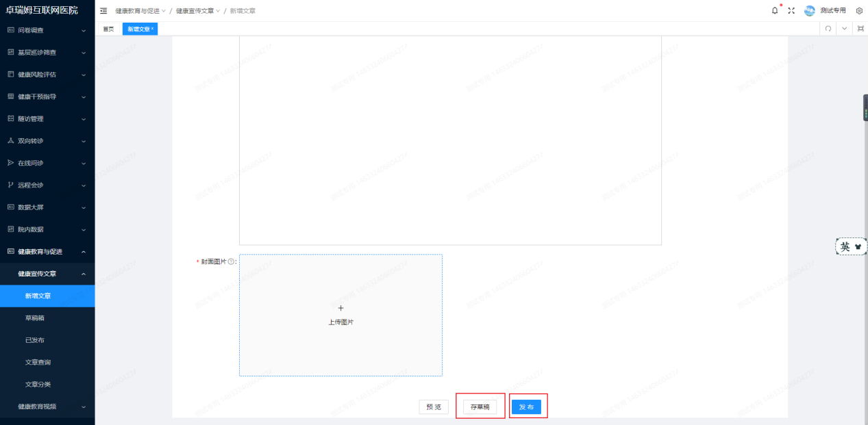This screenshot has width=868, height=425.
Task: Click the 新增文章 breadcrumb text
Action: click(243, 11)
